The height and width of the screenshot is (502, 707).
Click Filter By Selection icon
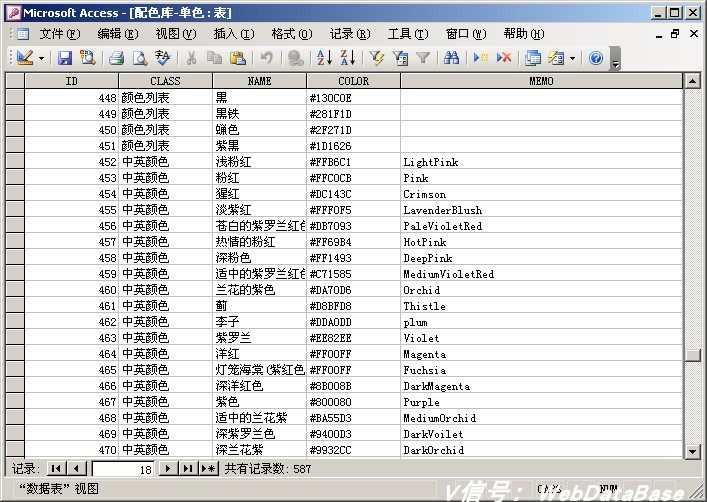coord(376,58)
